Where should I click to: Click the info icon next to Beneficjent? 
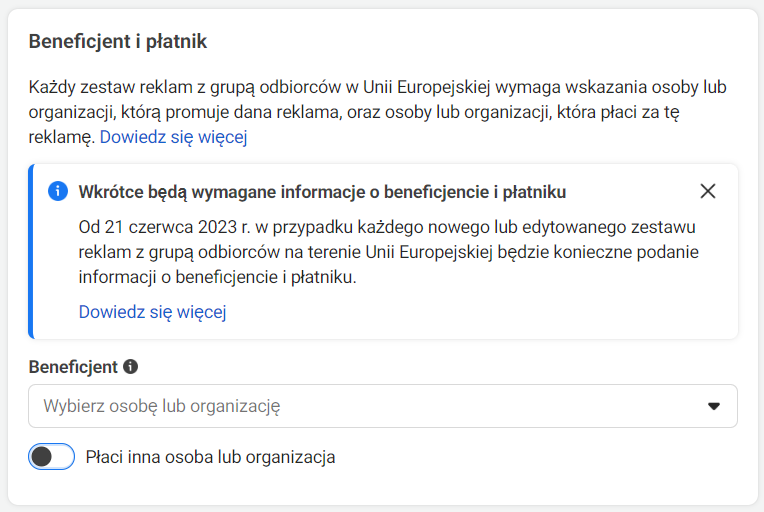[x=130, y=367]
